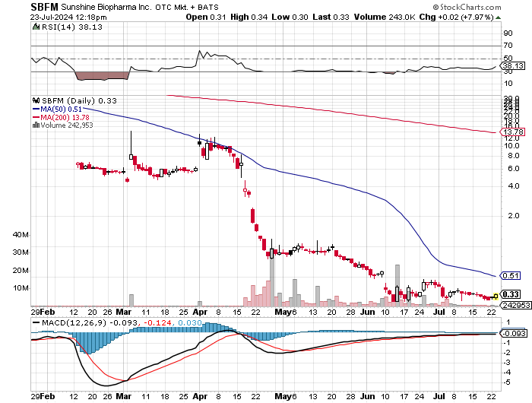The image size is (532, 403).
Task: Click the 10M volume axis label
Action: coord(21,288)
